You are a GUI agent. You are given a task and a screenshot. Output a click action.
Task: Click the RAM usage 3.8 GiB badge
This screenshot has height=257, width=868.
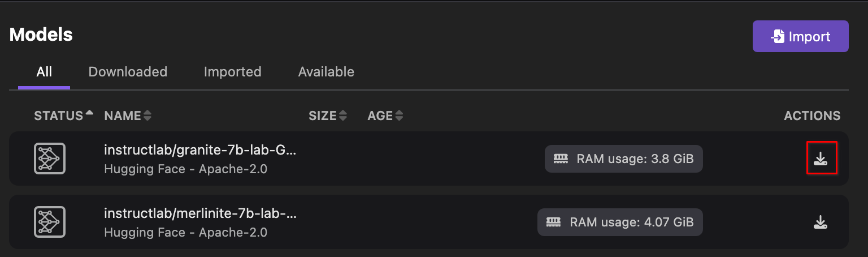624,159
